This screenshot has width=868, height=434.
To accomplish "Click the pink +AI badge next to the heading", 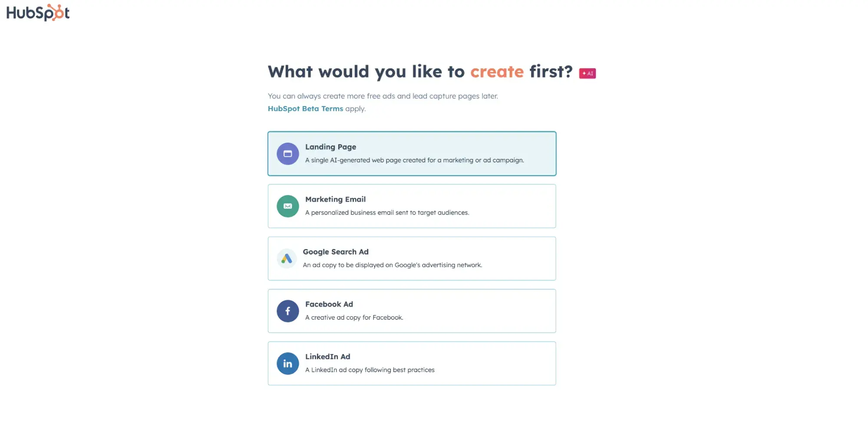I will 587,73.
